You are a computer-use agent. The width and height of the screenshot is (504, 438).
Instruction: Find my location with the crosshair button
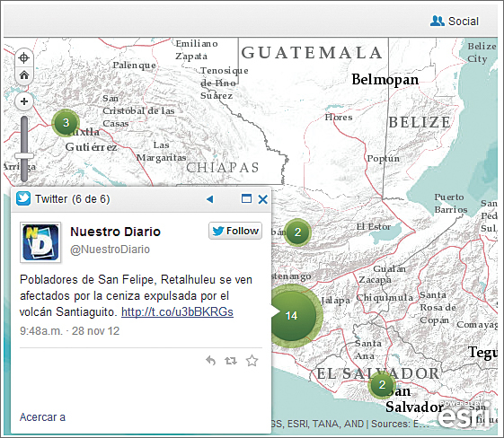coord(23,58)
